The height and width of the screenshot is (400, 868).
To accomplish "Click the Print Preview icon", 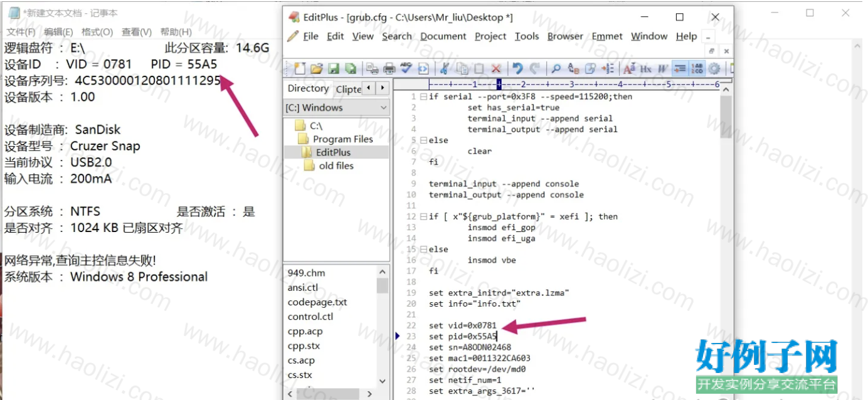I will point(373,68).
